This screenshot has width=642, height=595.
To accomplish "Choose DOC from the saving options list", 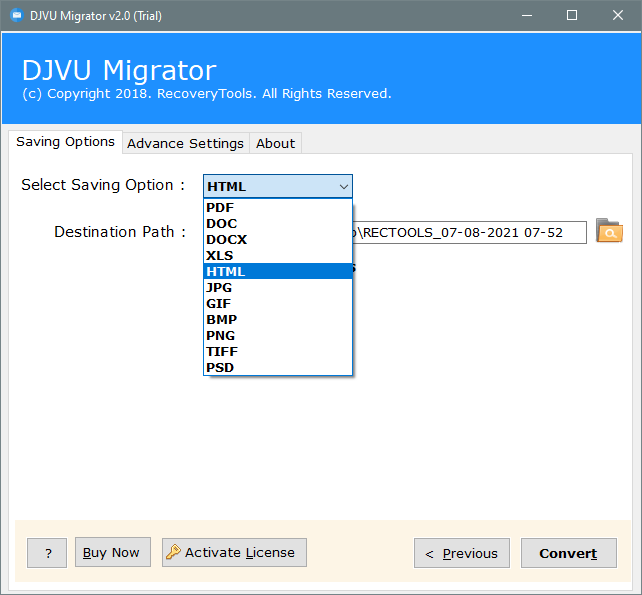I will 278,224.
